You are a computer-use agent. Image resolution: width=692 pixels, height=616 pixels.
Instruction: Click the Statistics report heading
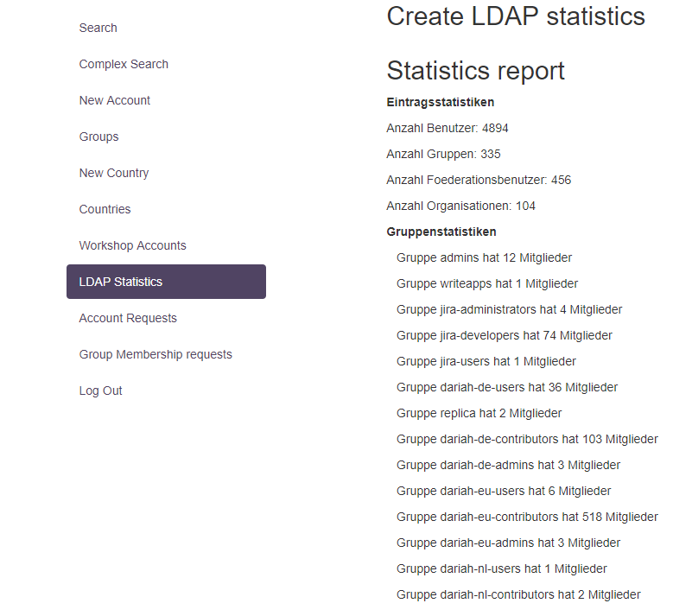click(x=476, y=71)
